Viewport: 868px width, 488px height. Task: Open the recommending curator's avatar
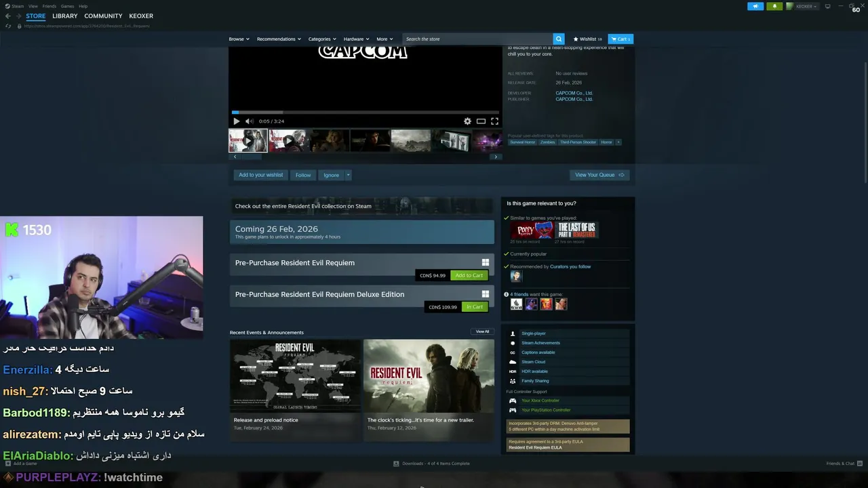(x=516, y=276)
